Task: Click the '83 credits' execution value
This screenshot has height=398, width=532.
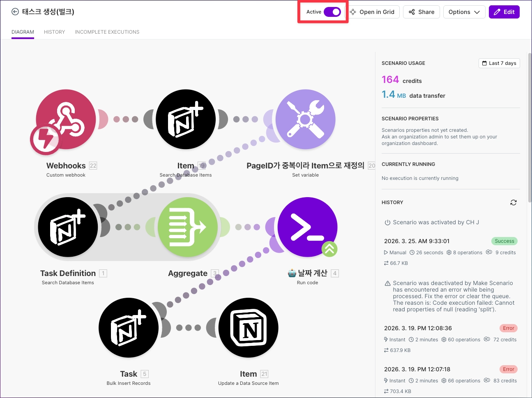Action: 505,381
